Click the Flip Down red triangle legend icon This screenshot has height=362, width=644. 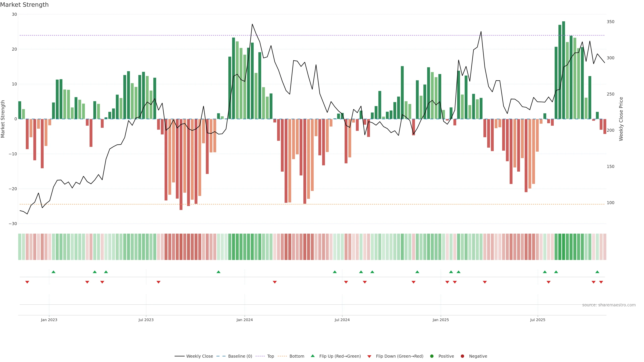(x=369, y=356)
